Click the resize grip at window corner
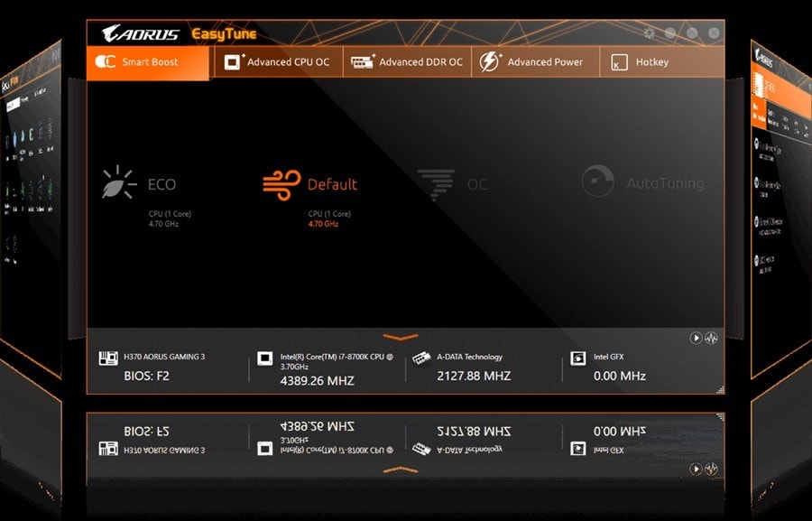Viewport: 812px width, 521px height. (720, 390)
